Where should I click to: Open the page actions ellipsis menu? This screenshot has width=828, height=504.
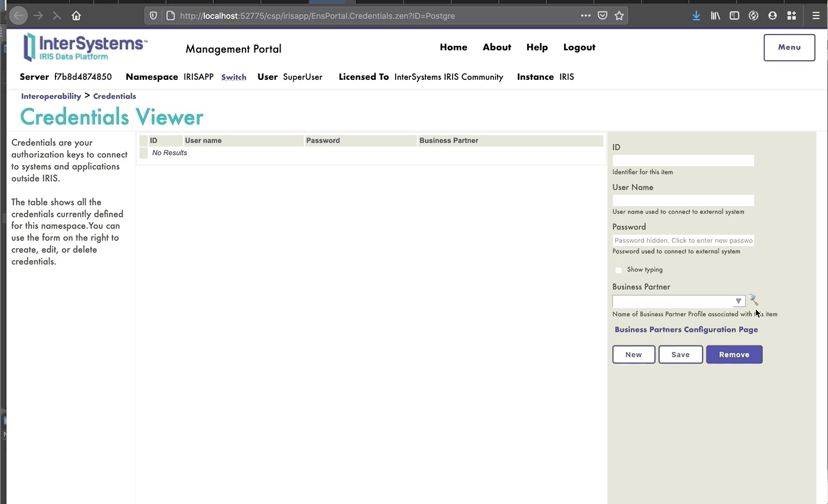tap(586, 16)
